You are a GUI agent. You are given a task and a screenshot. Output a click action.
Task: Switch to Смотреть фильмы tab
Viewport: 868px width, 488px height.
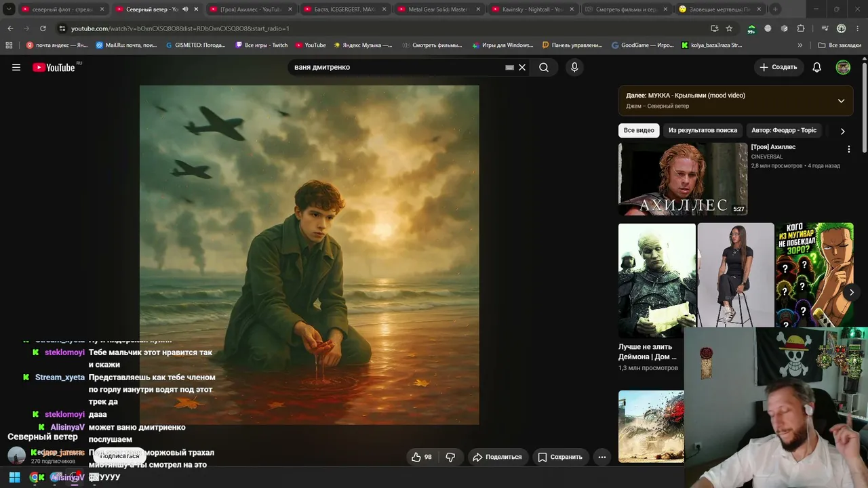(626, 9)
